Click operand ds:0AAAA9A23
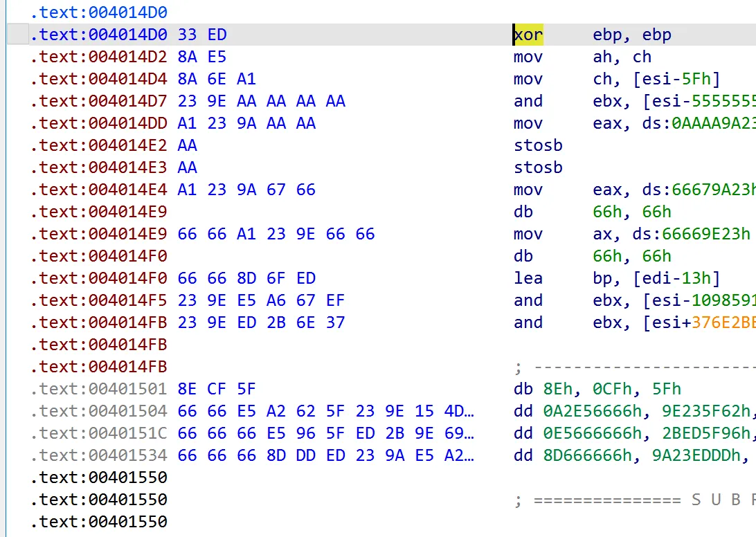756x537 pixels. 699,123
